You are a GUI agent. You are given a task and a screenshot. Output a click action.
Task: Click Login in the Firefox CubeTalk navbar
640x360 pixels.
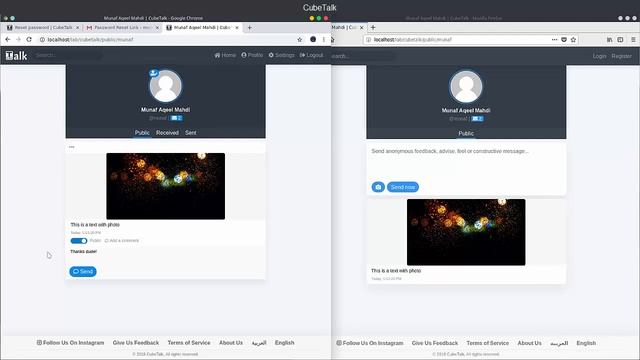[600, 56]
